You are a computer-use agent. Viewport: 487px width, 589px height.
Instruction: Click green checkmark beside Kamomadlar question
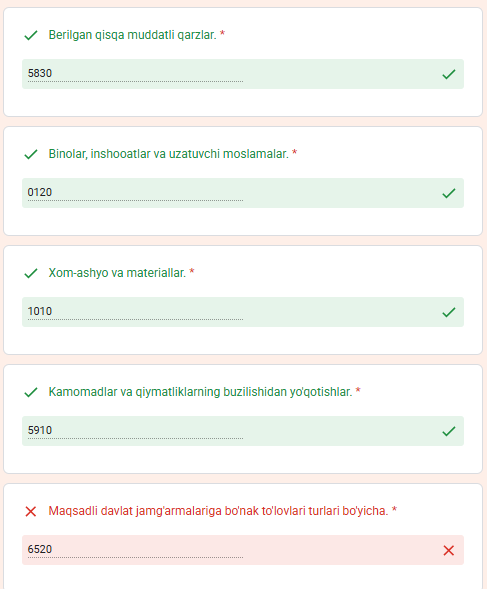[x=31, y=392]
